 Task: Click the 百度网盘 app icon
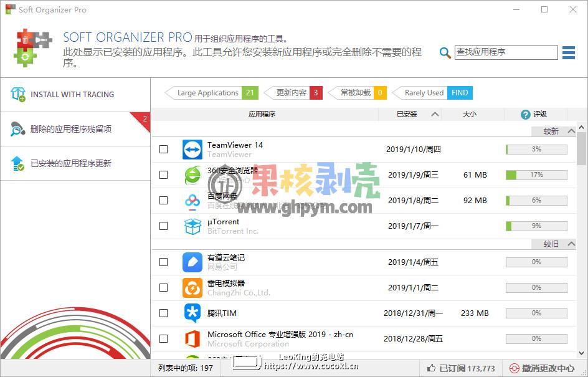[x=192, y=201]
